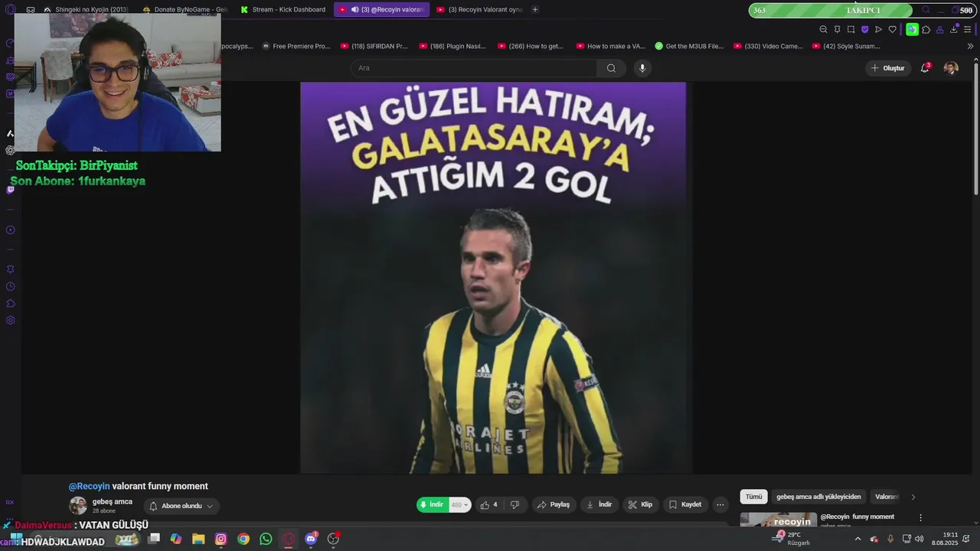This screenshot has width=980, height=551.
Task: Open the history clock icon in sidebar
Action: 11,287
